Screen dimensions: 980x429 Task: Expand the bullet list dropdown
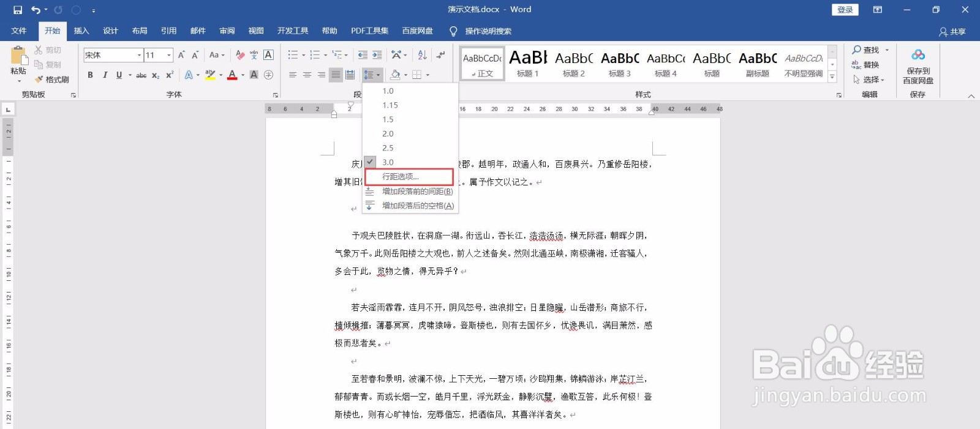(x=304, y=55)
